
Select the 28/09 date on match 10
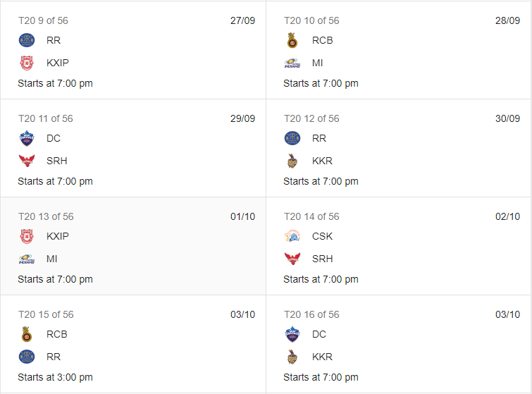(x=507, y=20)
